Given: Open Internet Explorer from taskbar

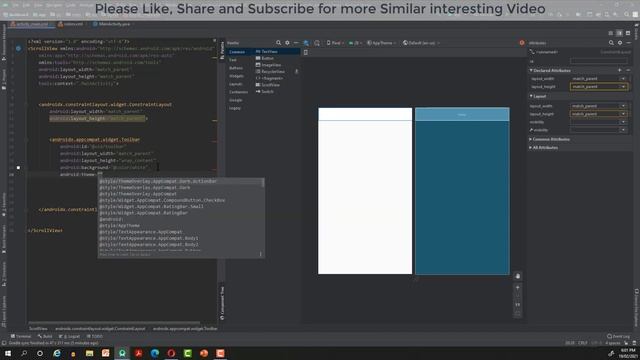Looking at the screenshot, I should tap(57, 353).
